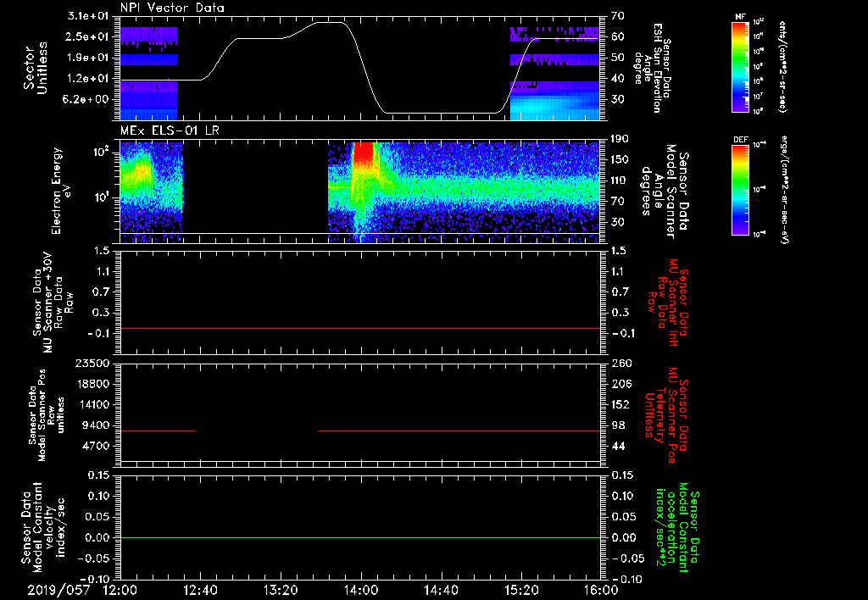Click the '190' scanner angle tick label

[621, 139]
